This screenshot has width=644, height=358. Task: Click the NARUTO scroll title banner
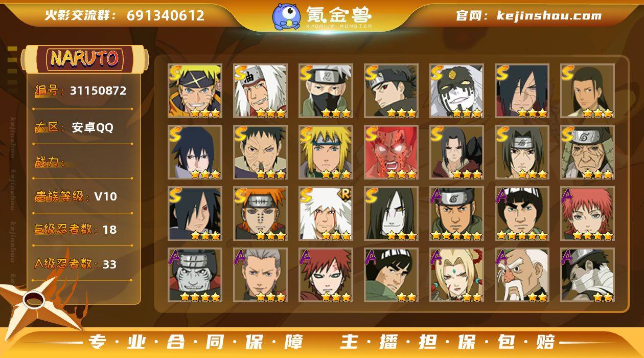tap(85, 59)
